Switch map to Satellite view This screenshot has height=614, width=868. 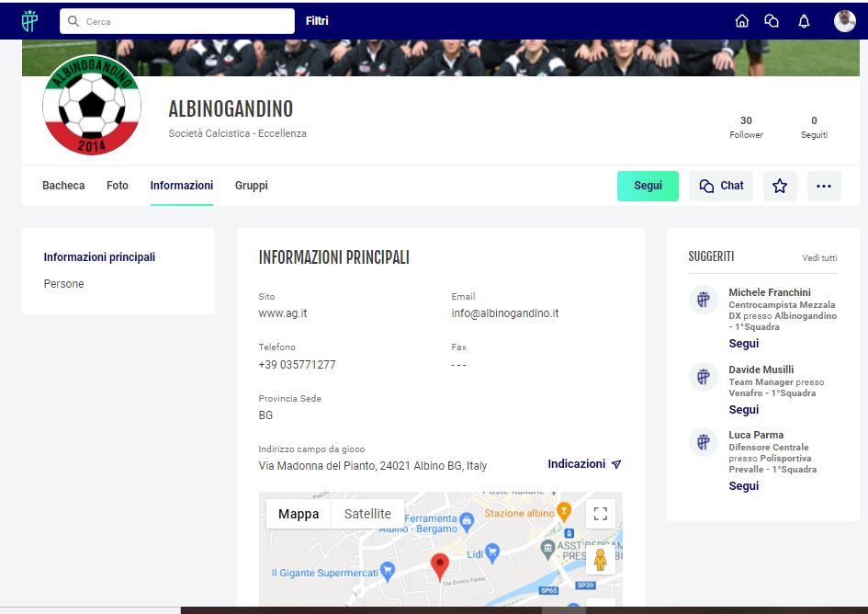[x=367, y=514]
